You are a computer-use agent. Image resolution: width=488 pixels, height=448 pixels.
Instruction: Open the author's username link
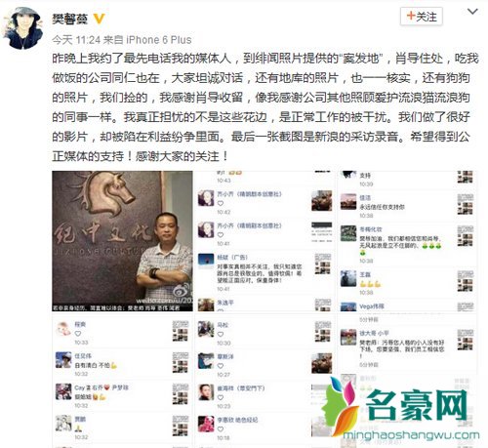tap(70, 20)
